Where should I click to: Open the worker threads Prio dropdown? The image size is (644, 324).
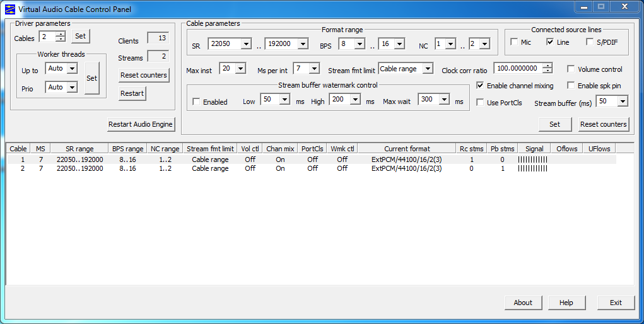click(x=72, y=87)
